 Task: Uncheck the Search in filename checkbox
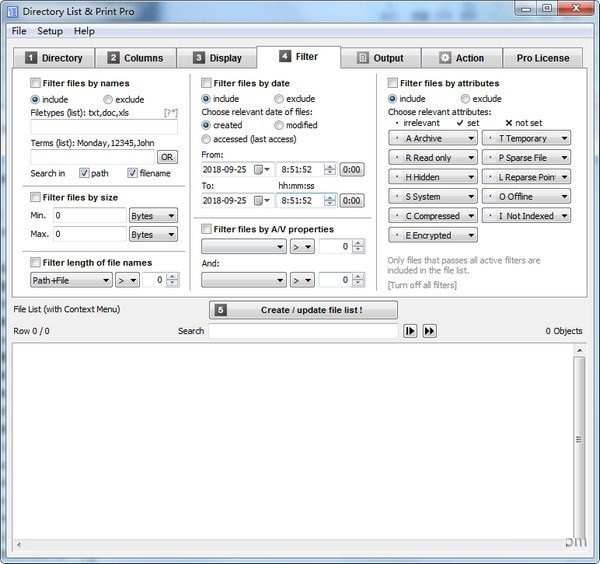click(x=132, y=173)
